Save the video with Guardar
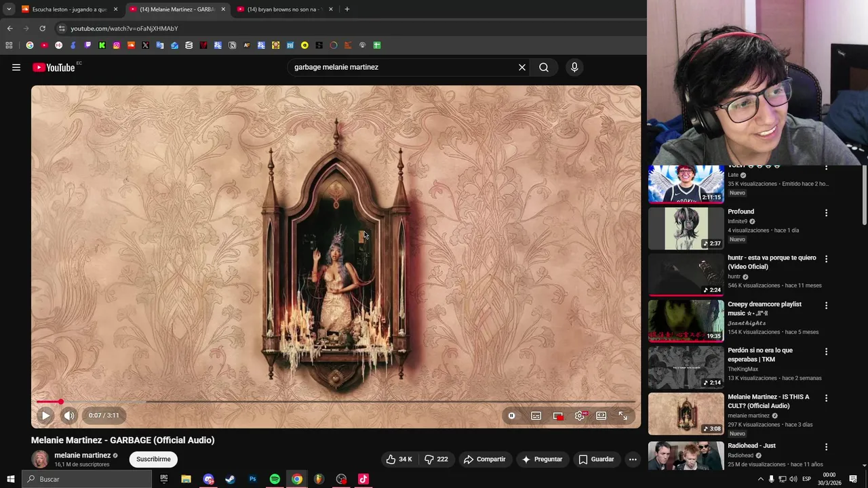This screenshot has width=868, height=488. click(596, 459)
